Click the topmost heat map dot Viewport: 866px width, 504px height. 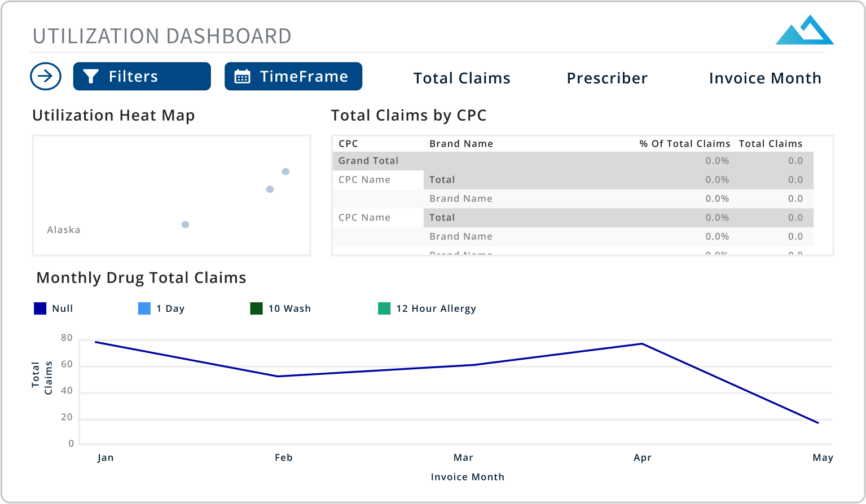click(x=285, y=171)
